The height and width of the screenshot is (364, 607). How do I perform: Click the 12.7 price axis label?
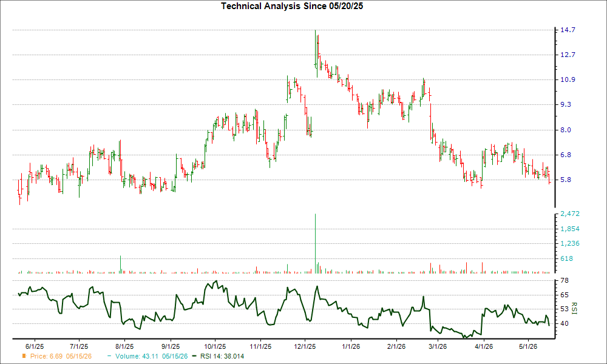click(568, 55)
